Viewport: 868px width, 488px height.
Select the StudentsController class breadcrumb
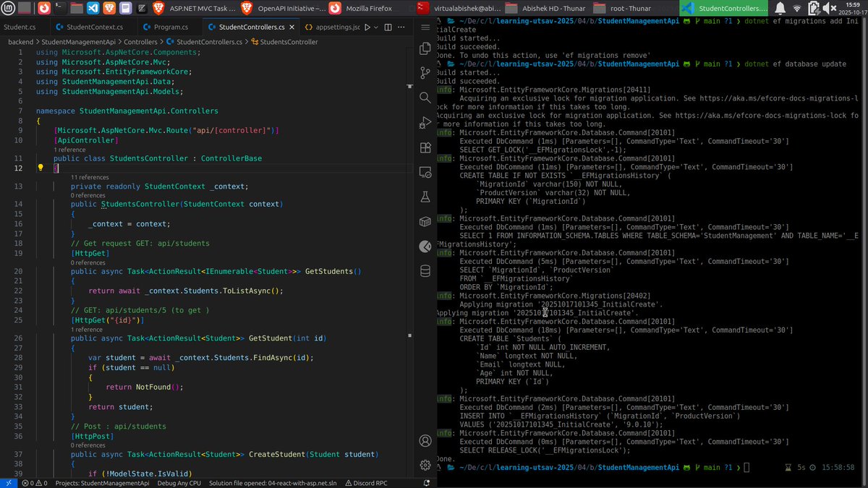pos(284,42)
